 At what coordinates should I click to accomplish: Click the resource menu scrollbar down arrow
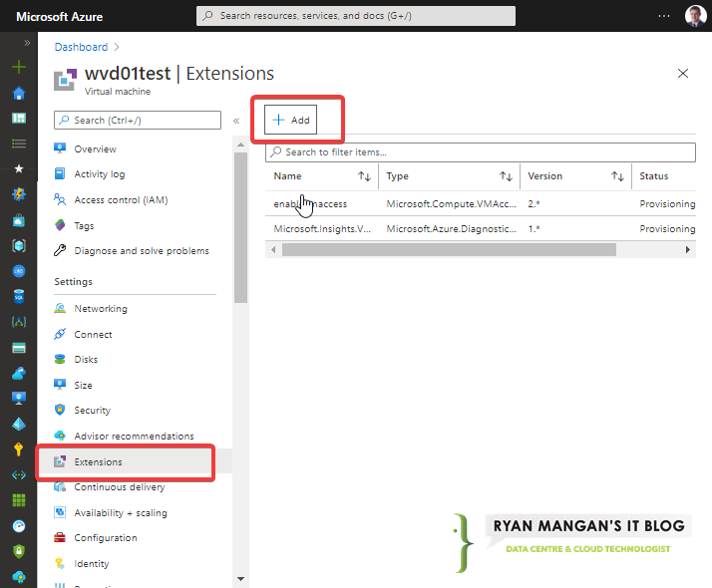tap(240, 578)
